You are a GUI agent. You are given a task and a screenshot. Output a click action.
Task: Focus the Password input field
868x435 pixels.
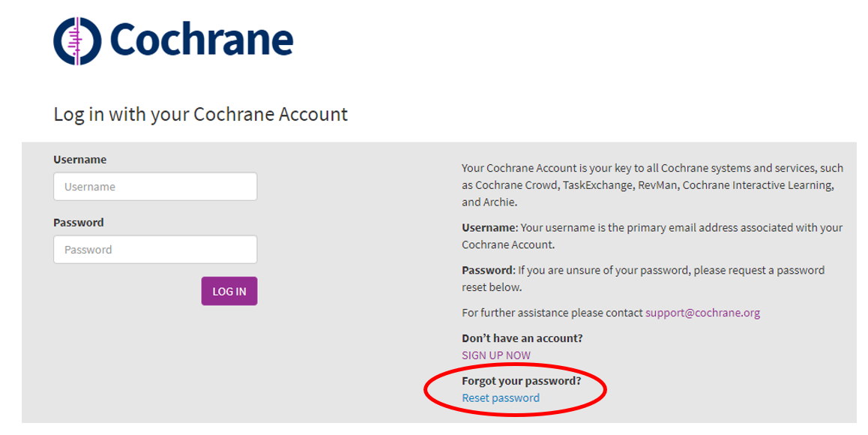[155, 249]
